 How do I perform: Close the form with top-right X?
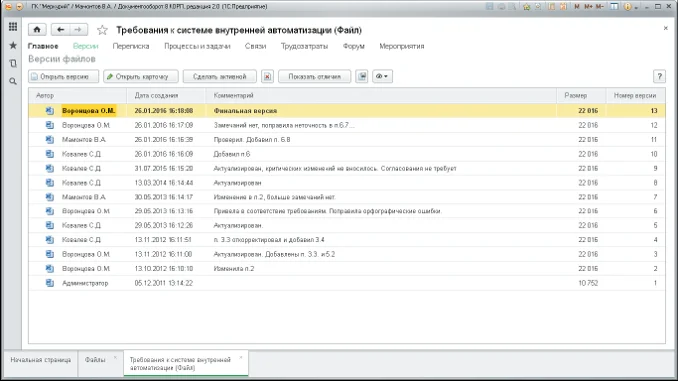[x=665, y=28]
